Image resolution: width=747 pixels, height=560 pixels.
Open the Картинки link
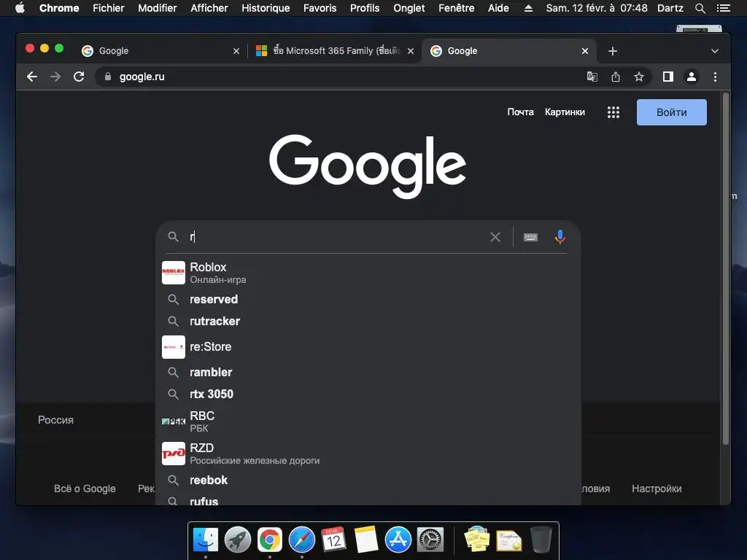coord(565,112)
